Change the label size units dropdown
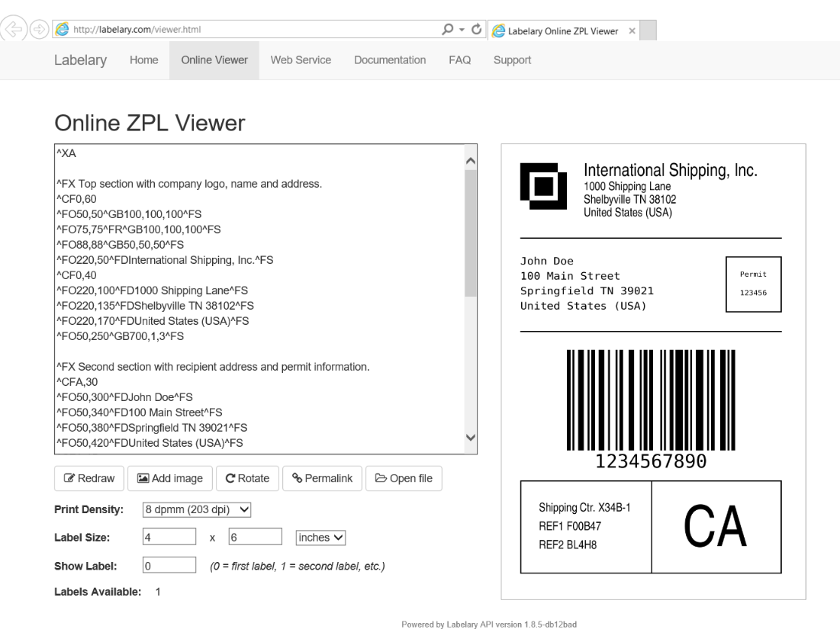This screenshot has width=840, height=639. (320, 537)
